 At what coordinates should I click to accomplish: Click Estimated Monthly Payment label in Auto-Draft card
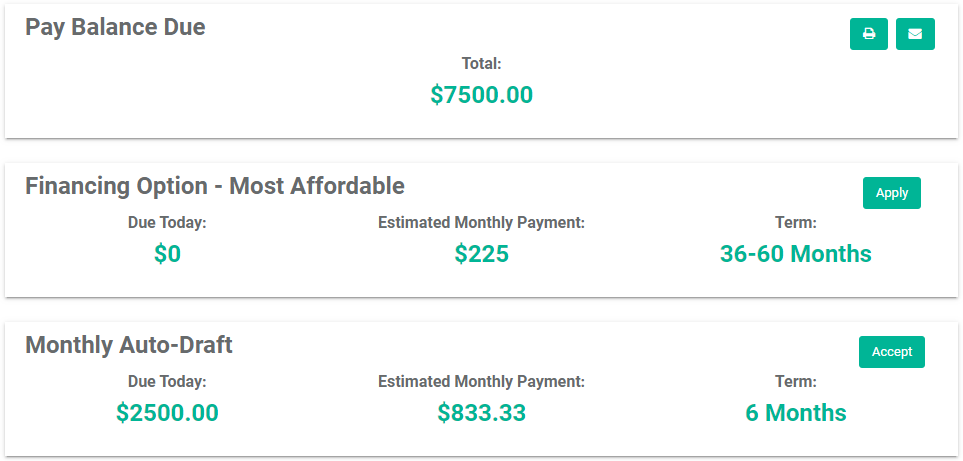[x=482, y=381]
